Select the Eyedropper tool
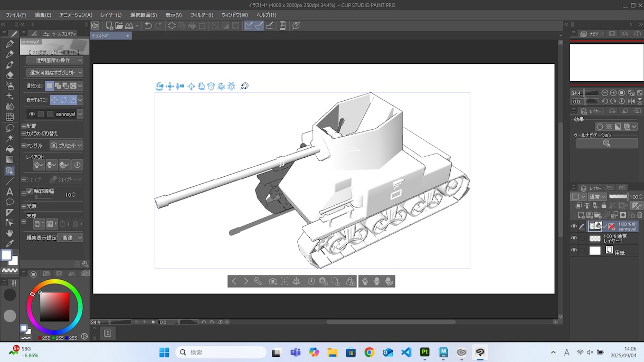This screenshot has width=644, height=362. click(x=10, y=243)
